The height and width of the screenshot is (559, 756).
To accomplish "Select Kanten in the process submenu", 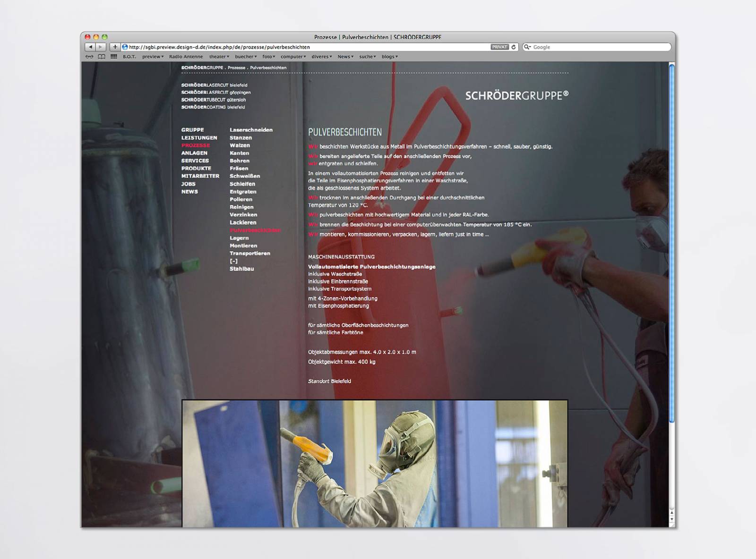I will coord(240,153).
